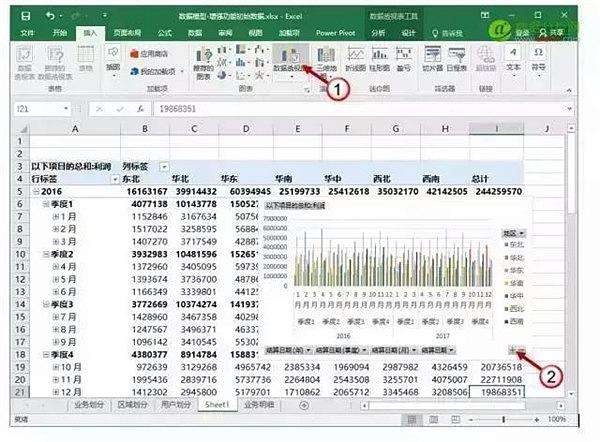Switch to the 业务划分 sheet tab
600x442 pixels.
[90, 405]
